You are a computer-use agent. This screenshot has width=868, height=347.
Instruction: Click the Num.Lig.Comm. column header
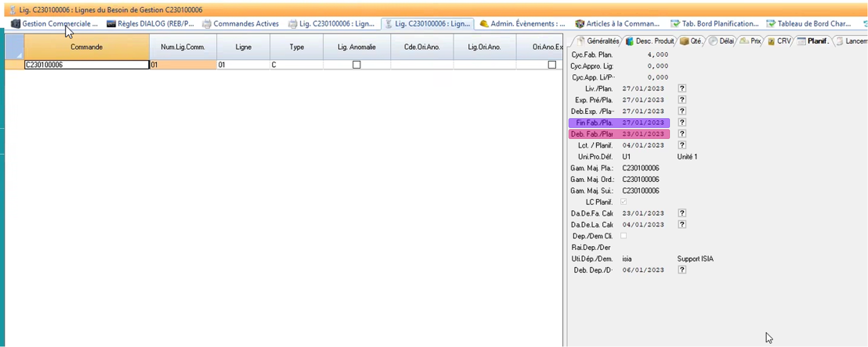click(182, 47)
